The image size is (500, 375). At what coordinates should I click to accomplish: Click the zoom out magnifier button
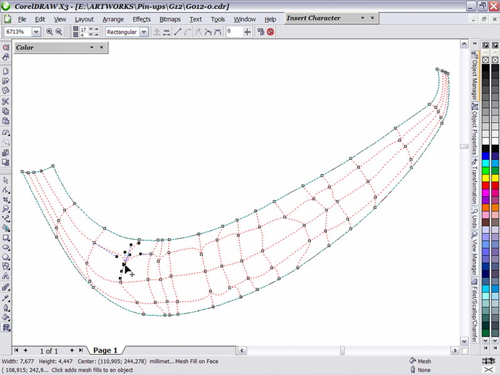59,32
